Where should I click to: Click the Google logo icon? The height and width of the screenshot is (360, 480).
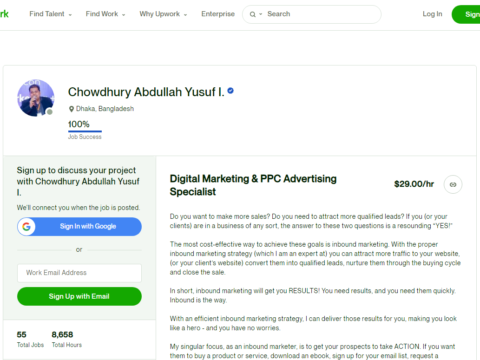pyautogui.click(x=26, y=227)
